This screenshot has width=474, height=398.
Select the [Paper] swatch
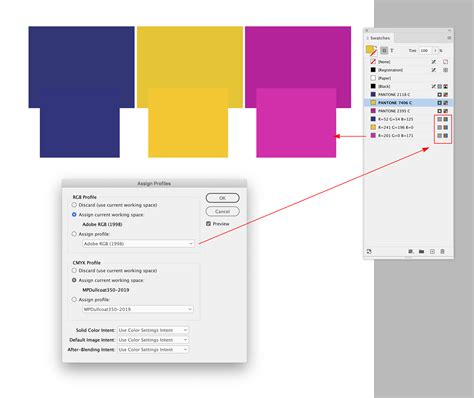pos(409,78)
